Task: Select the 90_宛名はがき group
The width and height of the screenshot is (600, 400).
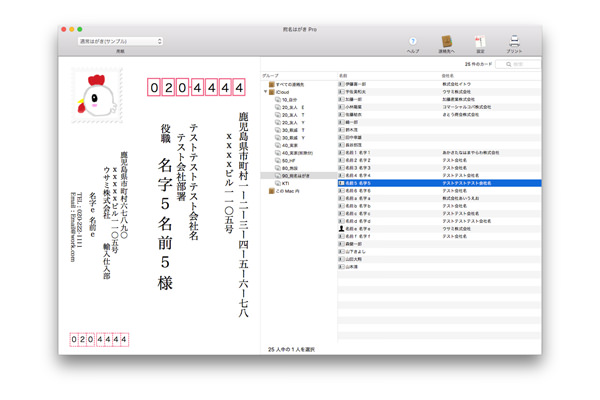Action: coord(294,176)
